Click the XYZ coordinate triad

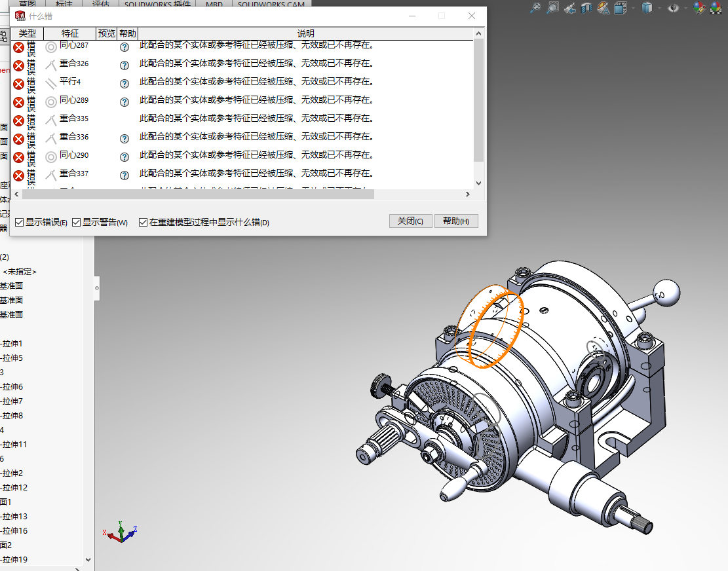click(x=121, y=532)
